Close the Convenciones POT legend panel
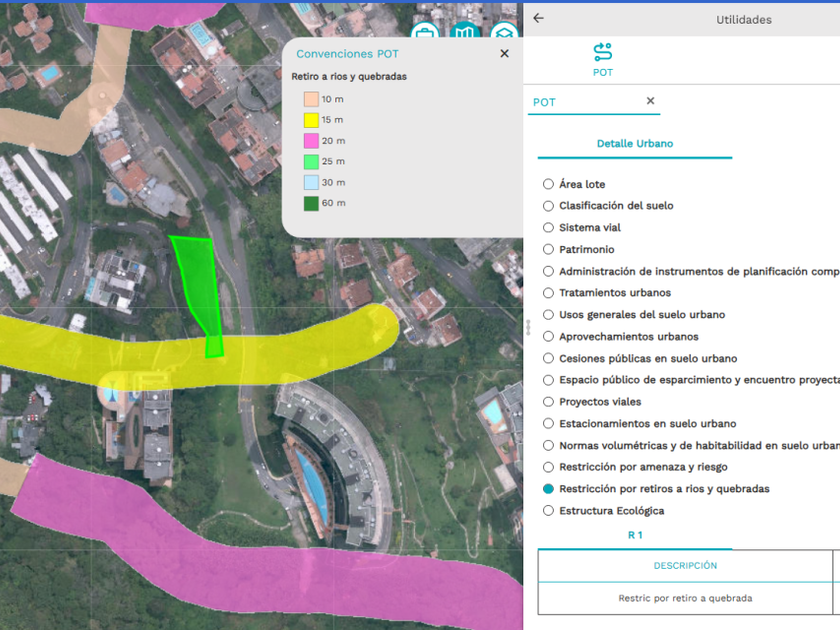Screen dimensions: 840x630 pyautogui.click(x=504, y=54)
